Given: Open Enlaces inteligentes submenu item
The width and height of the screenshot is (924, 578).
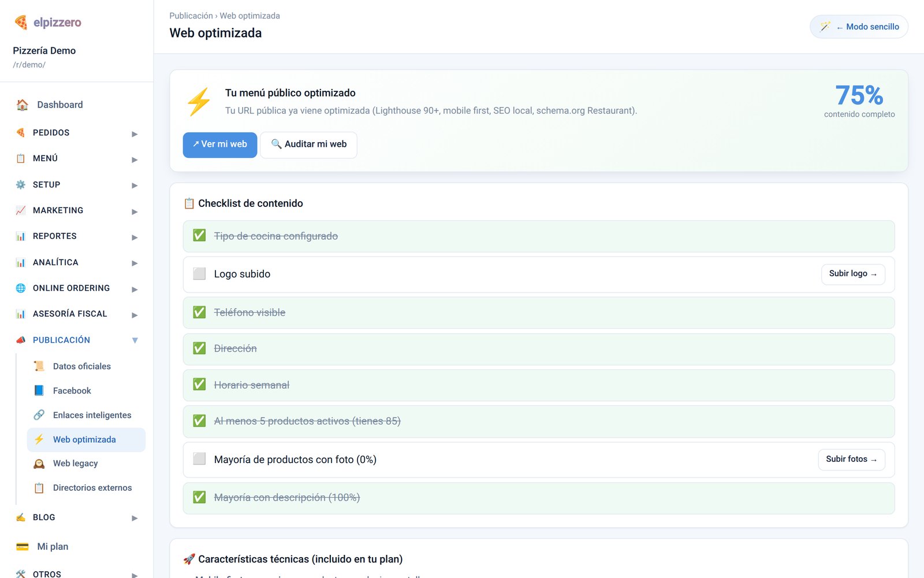Looking at the screenshot, I should click(x=86, y=415).
